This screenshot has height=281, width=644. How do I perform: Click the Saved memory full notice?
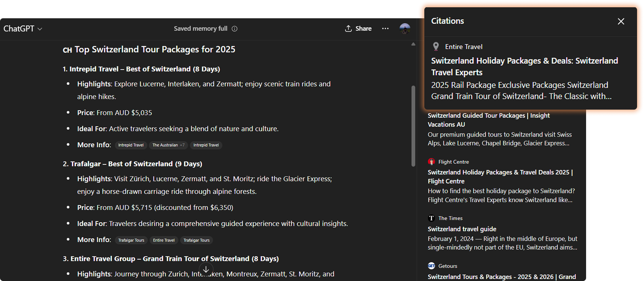pos(201,29)
